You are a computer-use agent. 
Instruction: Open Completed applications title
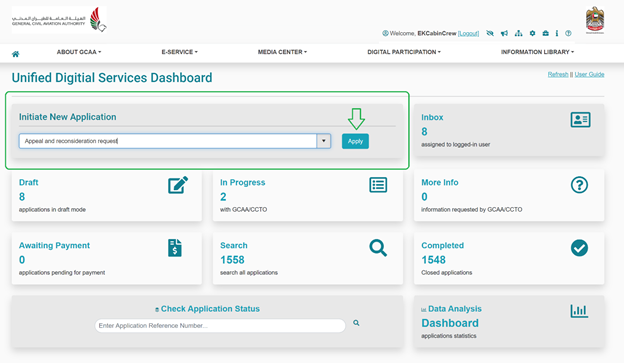coord(443,246)
